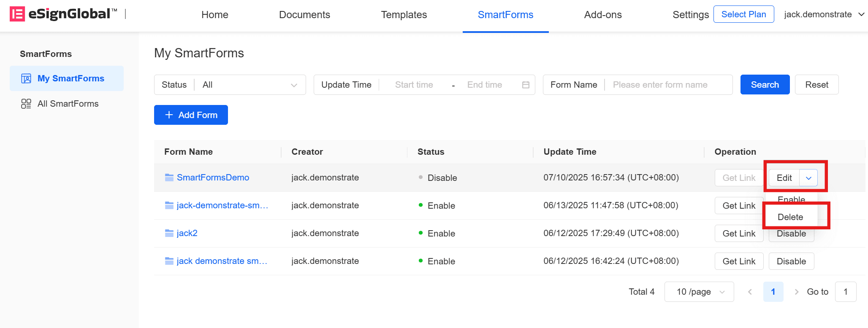
Task: Click the Go to page number input
Action: (x=846, y=292)
